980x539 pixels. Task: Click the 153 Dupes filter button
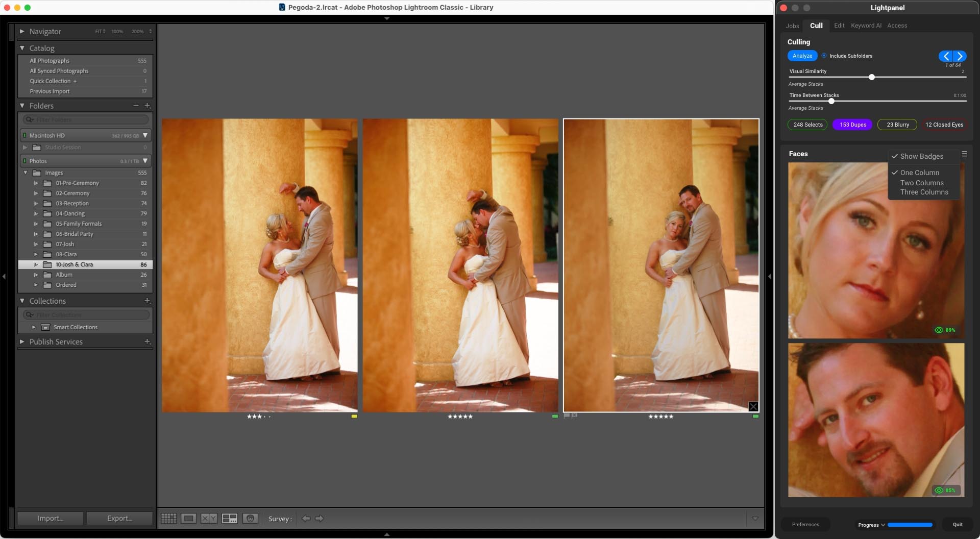tap(853, 125)
